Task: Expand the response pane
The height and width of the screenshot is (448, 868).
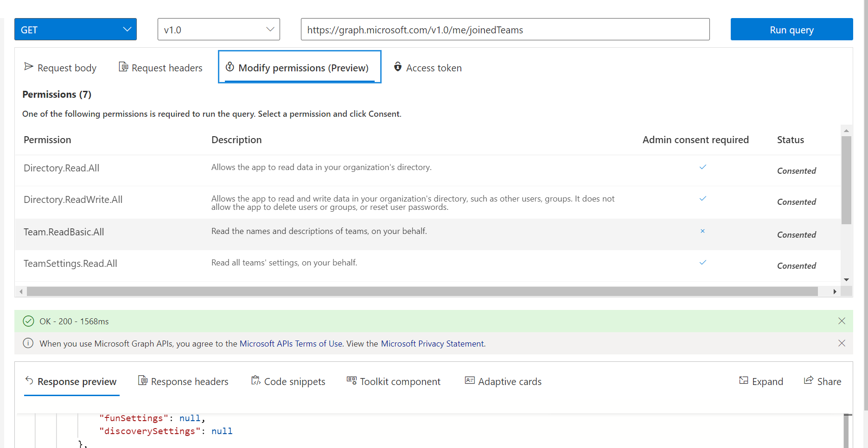Action: click(761, 381)
